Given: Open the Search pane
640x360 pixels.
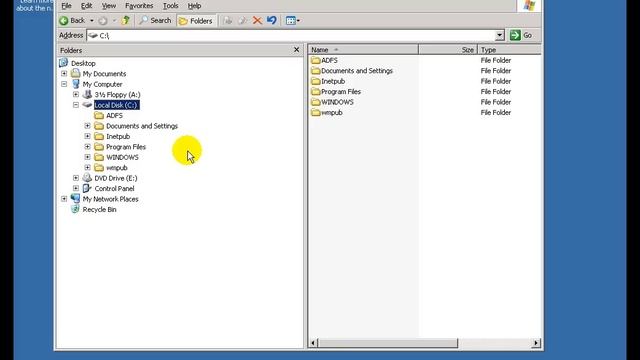Looking at the screenshot, I should [156, 20].
